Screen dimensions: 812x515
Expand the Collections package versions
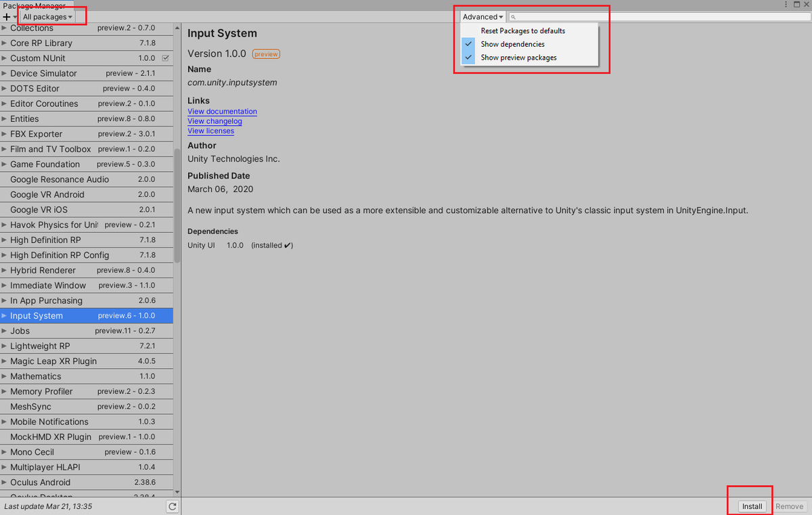pyautogui.click(x=4, y=28)
